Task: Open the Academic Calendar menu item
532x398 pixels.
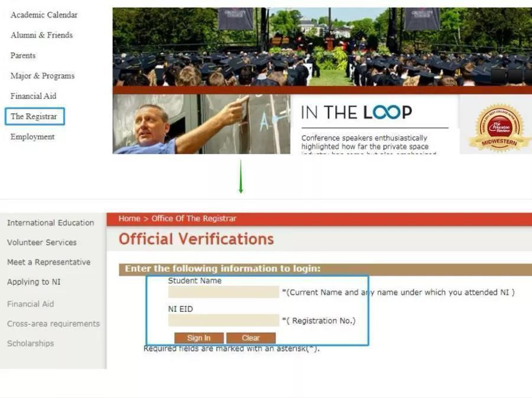Action: (44, 15)
